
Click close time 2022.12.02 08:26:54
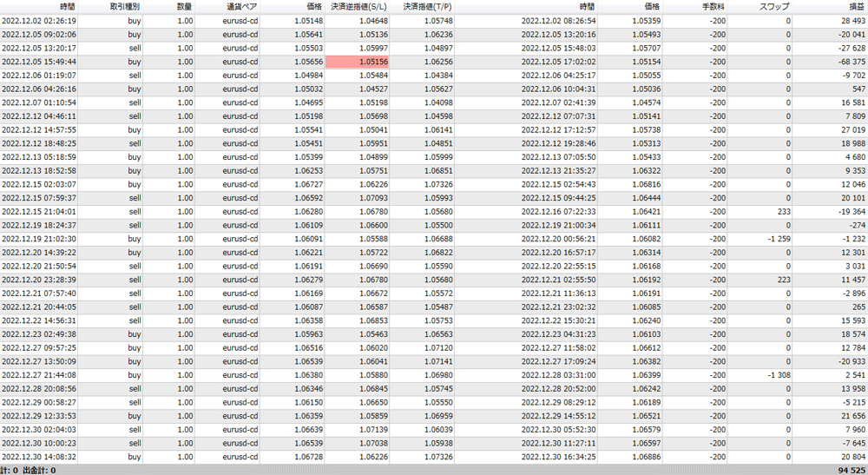tap(558, 21)
